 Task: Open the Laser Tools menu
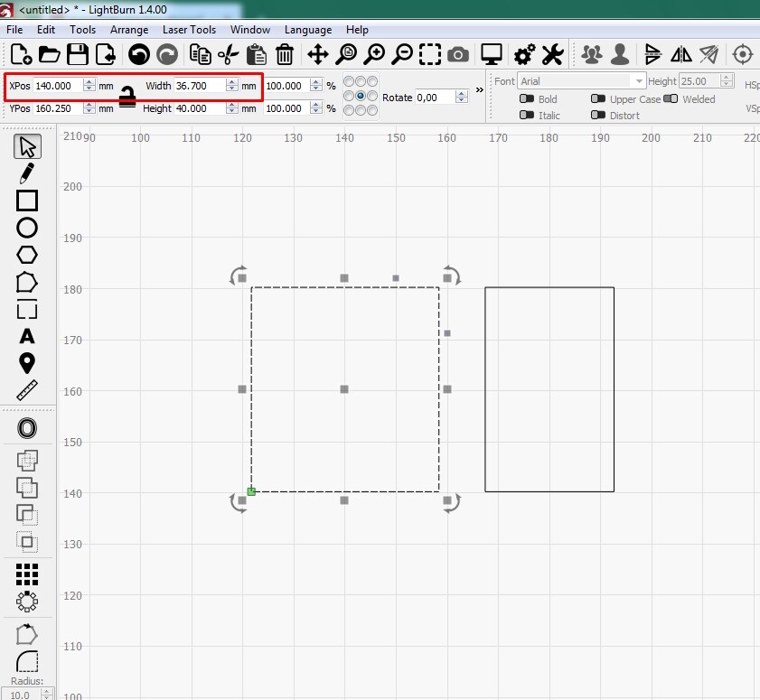(189, 29)
